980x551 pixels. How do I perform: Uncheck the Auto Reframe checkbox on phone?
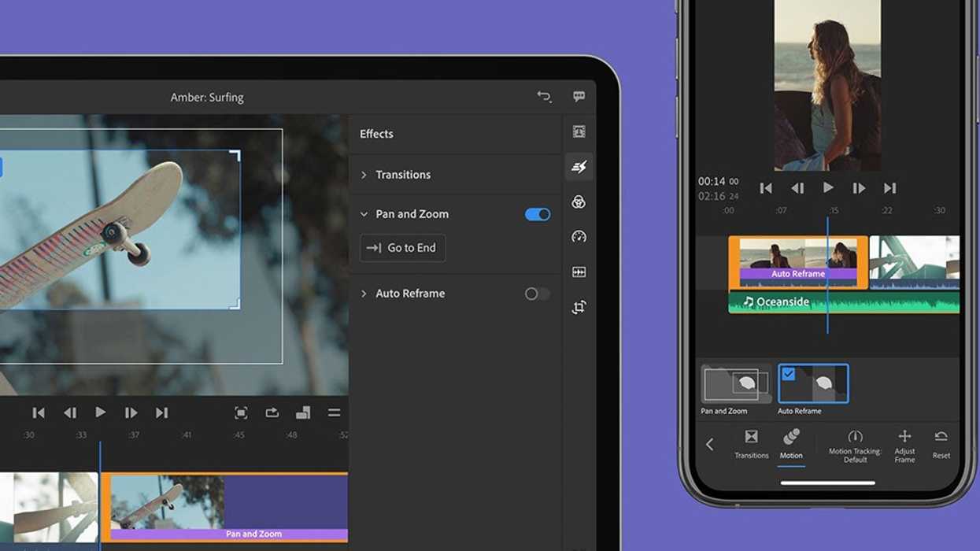(x=789, y=374)
